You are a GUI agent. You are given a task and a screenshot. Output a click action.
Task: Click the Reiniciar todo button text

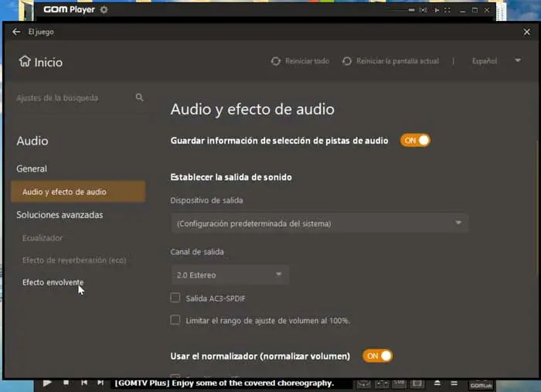click(x=307, y=61)
